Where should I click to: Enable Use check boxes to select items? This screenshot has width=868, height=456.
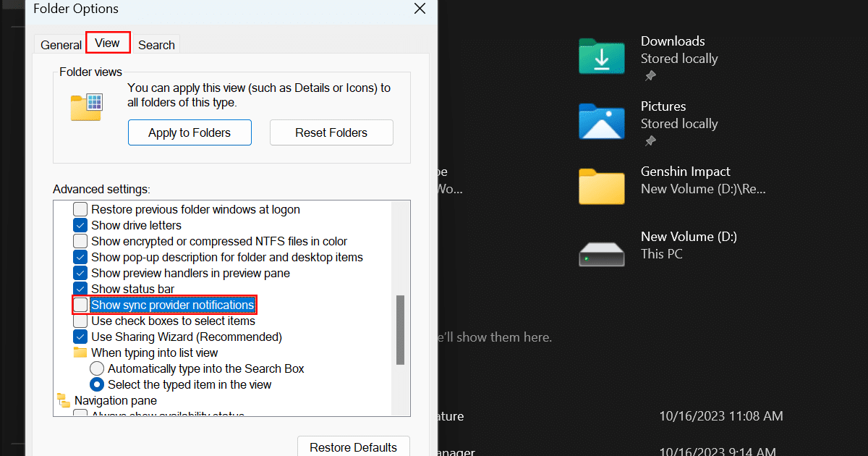point(80,321)
